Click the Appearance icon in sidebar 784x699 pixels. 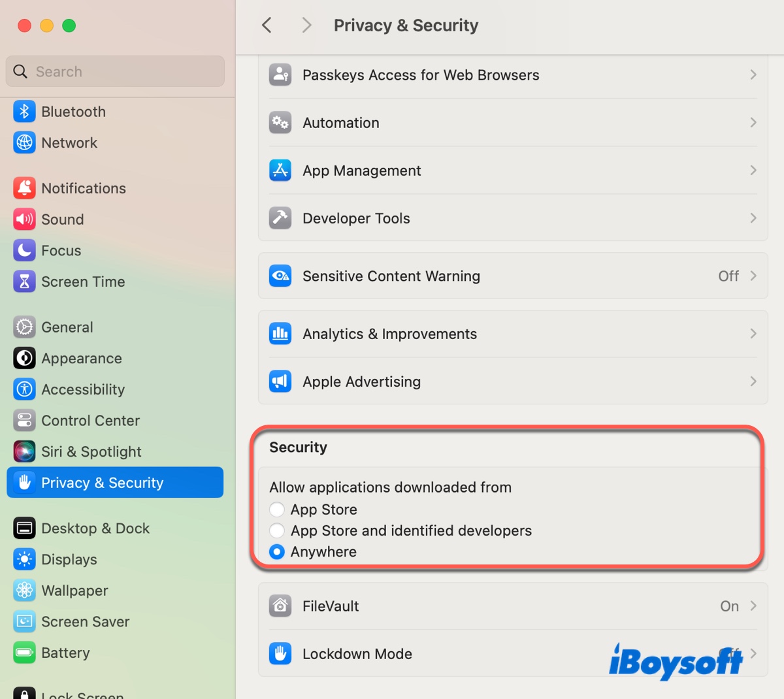(x=24, y=358)
